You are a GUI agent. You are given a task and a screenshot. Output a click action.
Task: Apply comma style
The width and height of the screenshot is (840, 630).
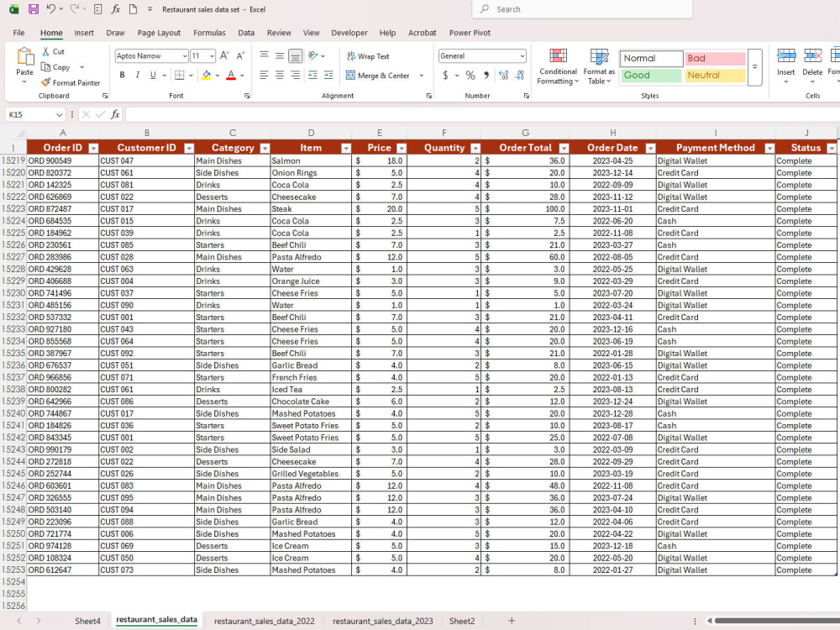pos(486,76)
